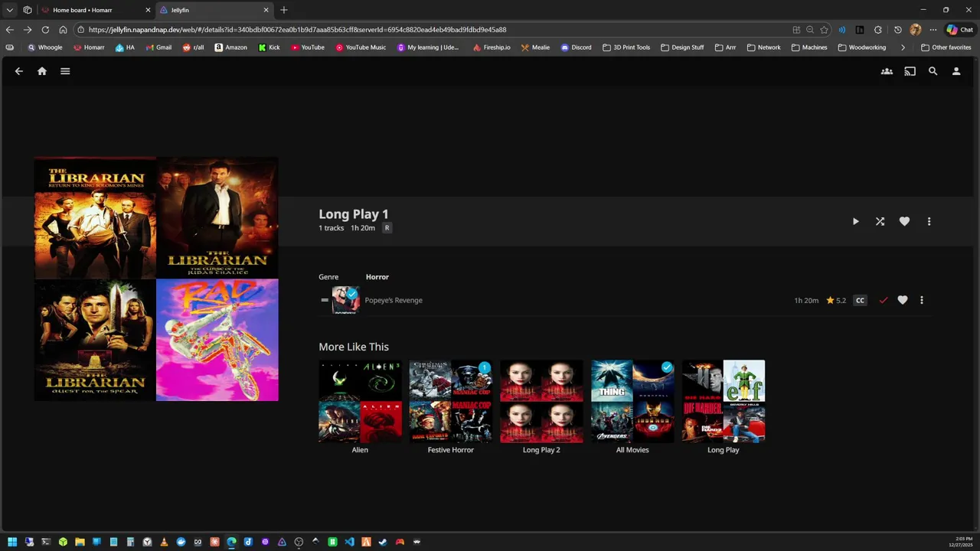This screenshot has height=551, width=980.
Task: Open the YouTube Music bookmark
Action: [x=361, y=47]
